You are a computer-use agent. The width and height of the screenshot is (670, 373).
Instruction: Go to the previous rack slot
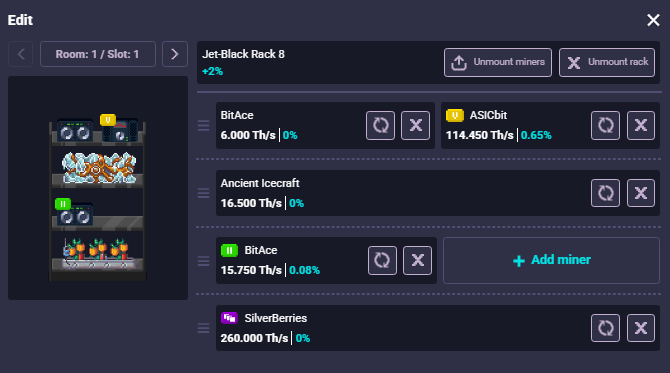coord(21,54)
